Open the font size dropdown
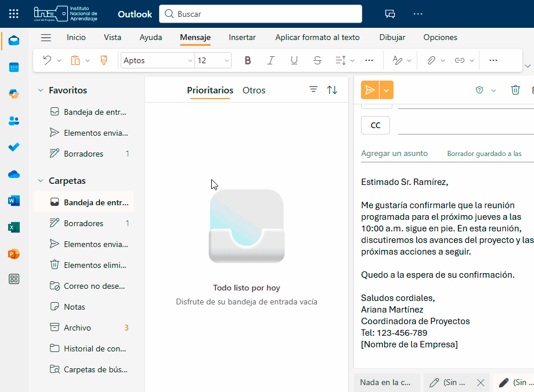The height and width of the screenshot is (392, 534). 213,60
